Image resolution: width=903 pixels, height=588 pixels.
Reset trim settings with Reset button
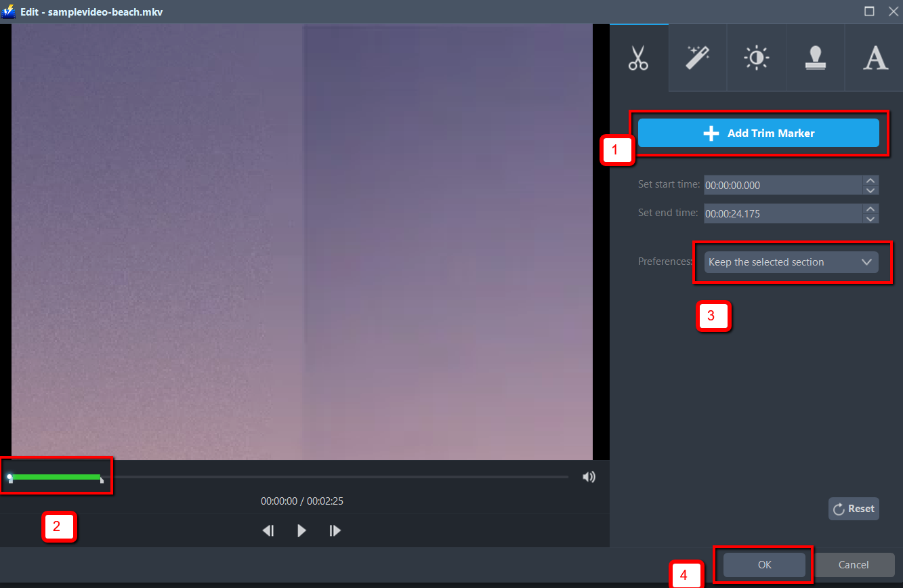tap(854, 509)
